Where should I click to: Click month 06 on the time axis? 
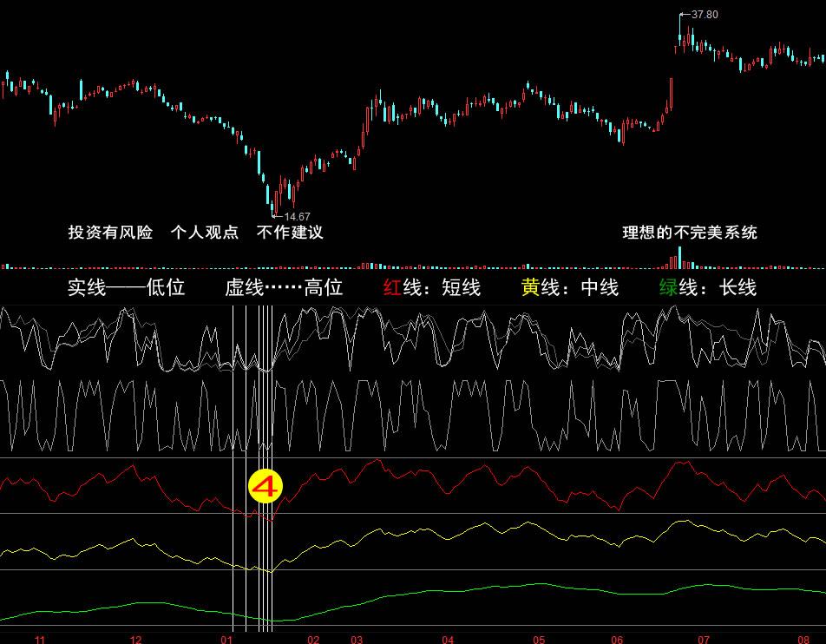[x=617, y=640]
